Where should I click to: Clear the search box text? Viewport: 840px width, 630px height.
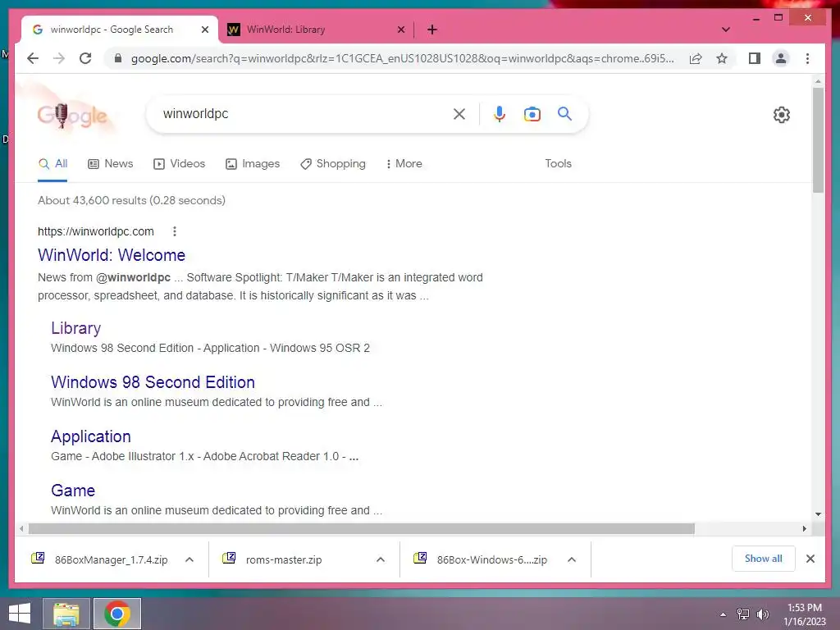click(x=459, y=113)
